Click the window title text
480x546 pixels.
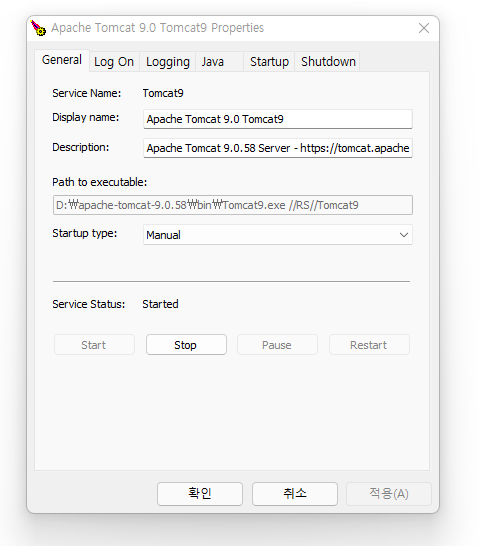coord(157,28)
